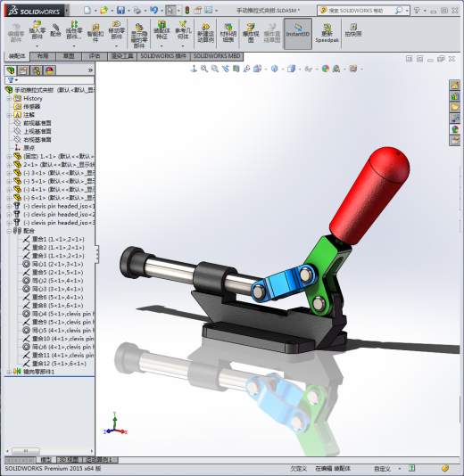Toggle the Instant3D button

pyautogui.click(x=298, y=33)
